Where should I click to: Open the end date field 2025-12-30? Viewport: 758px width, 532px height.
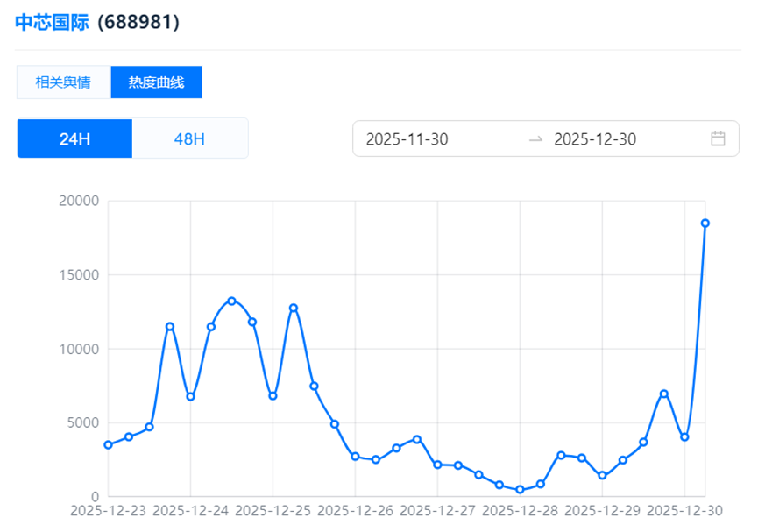coord(595,139)
